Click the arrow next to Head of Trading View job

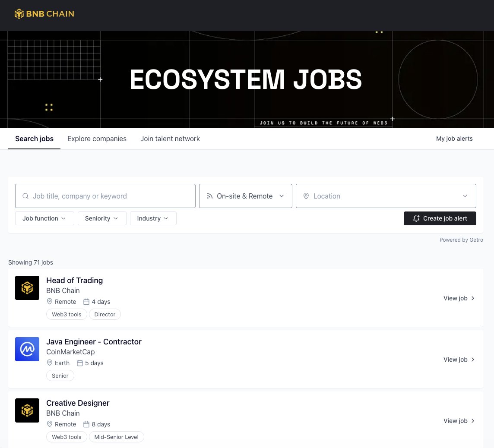click(x=472, y=298)
